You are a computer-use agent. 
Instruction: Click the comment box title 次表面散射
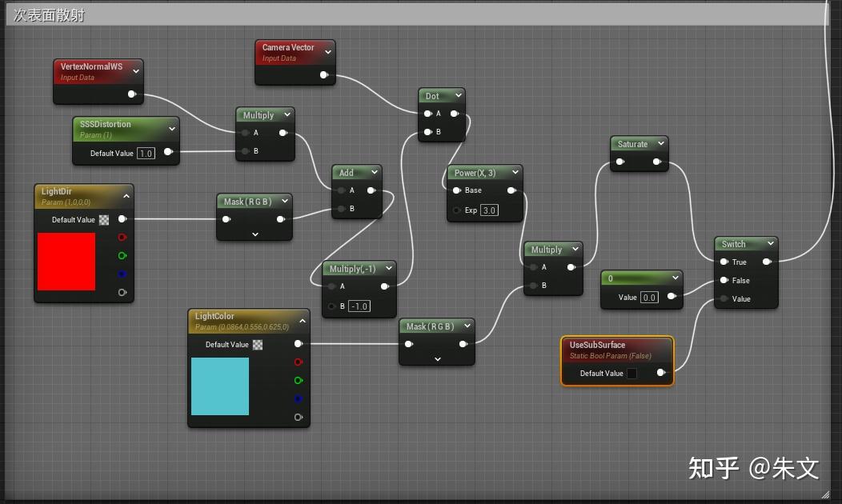(49, 15)
